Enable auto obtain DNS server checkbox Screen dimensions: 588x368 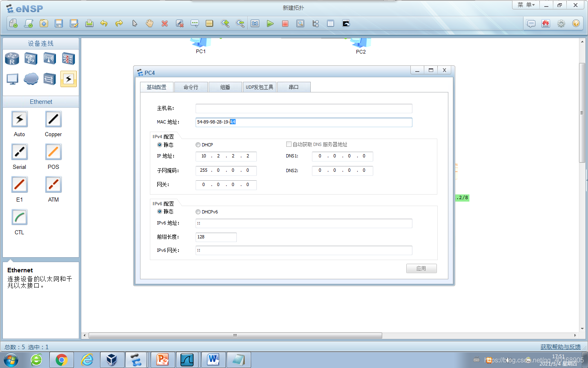tap(289, 144)
